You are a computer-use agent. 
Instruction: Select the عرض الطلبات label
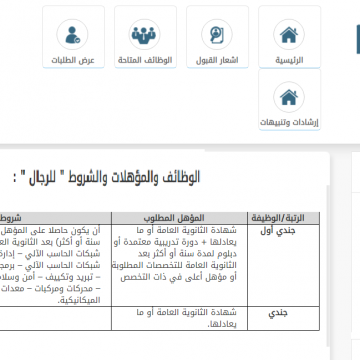click(x=73, y=60)
